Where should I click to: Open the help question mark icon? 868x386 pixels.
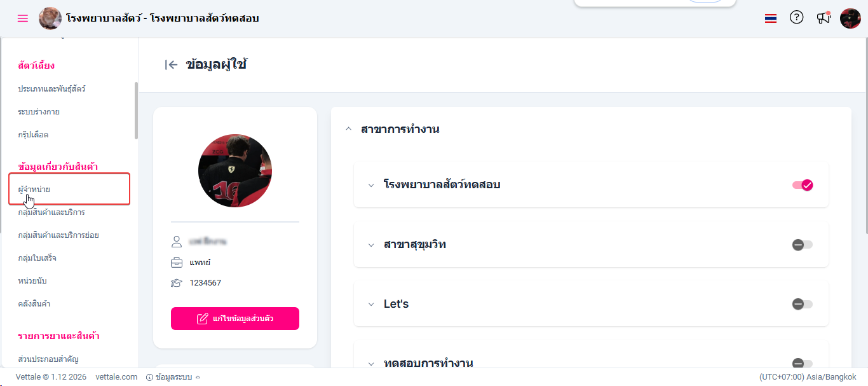tap(796, 18)
